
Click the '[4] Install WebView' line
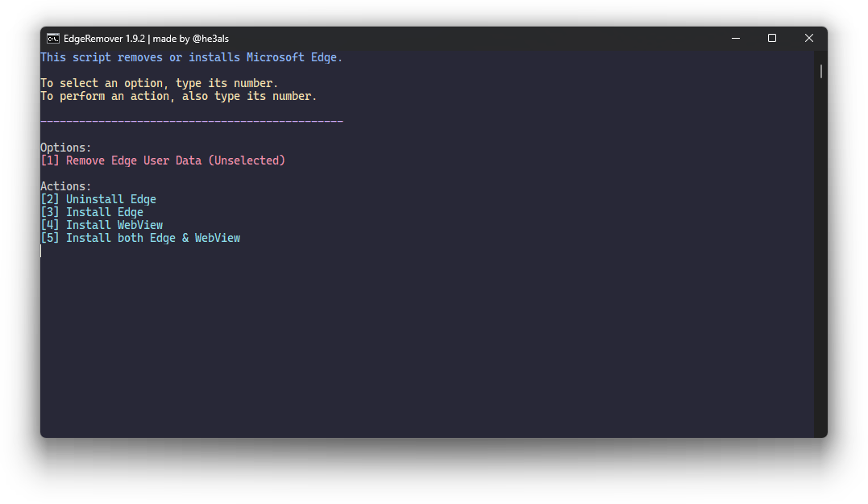coord(102,225)
